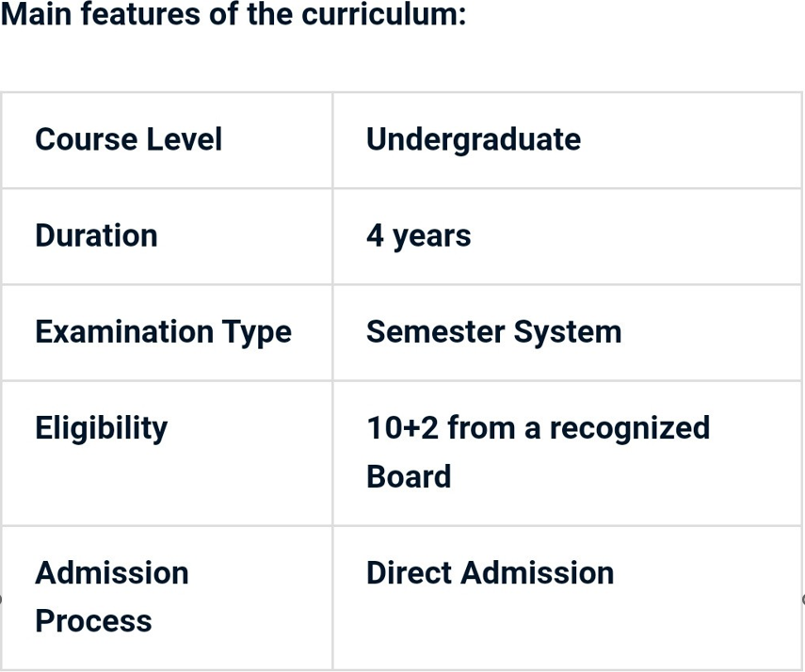Viewport: 805px width, 672px height.
Task: Click the 'Undergraduate' value cell
Action: [474, 139]
